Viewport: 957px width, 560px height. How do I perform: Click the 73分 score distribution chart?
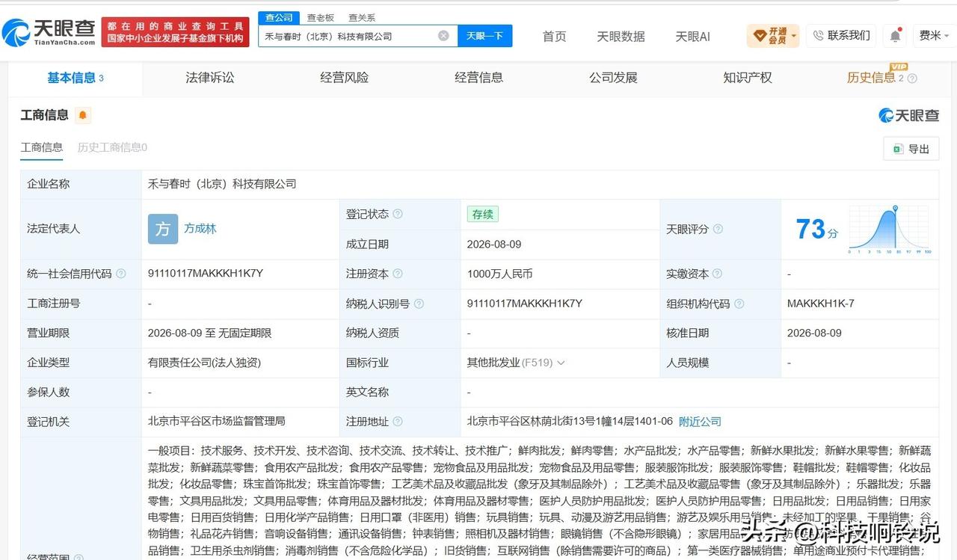click(890, 229)
